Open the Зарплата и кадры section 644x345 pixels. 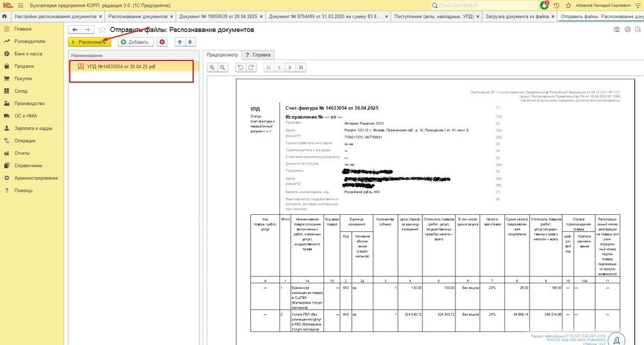(x=33, y=128)
